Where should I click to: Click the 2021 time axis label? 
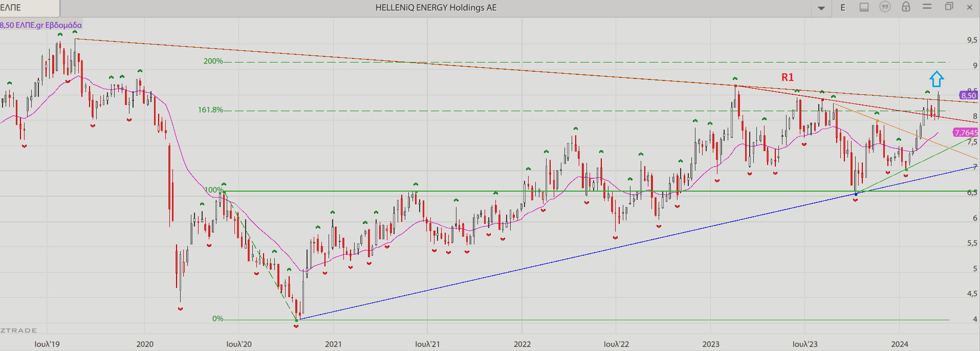coord(333,344)
